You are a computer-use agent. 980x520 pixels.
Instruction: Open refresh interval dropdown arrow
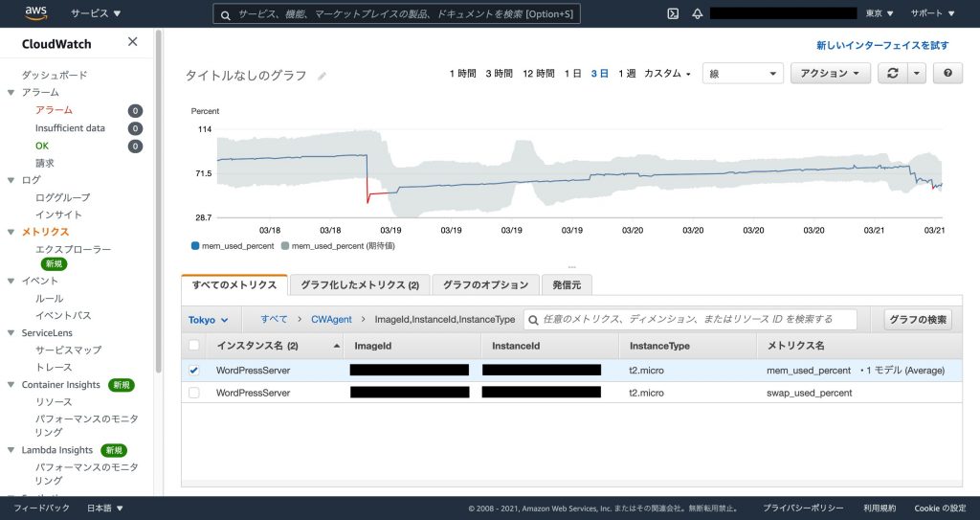click(916, 73)
